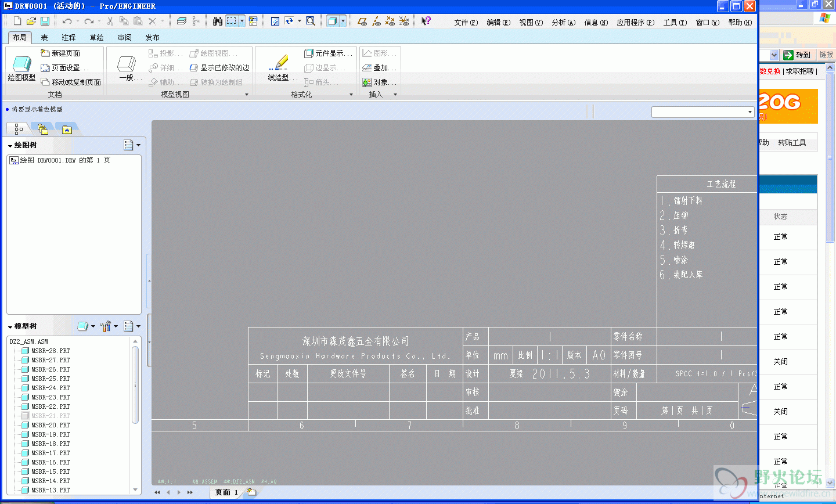Open the find tool binoculars icon
The height and width of the screenshot is (504, 836).
coord(218,21)
